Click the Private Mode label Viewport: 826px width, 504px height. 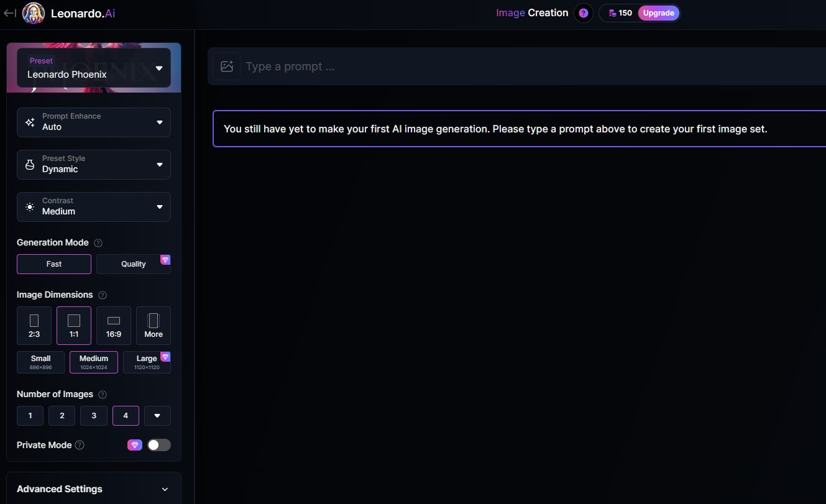click(x=44, y=445)
